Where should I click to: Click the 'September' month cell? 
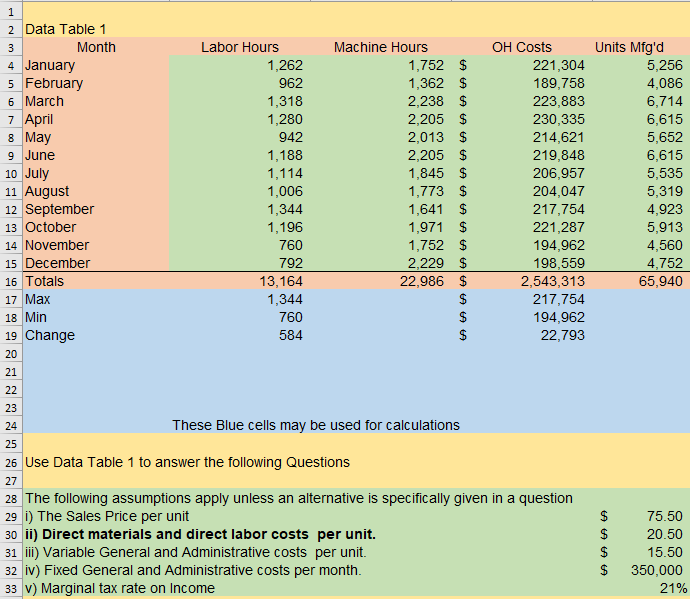coord(96,209)
